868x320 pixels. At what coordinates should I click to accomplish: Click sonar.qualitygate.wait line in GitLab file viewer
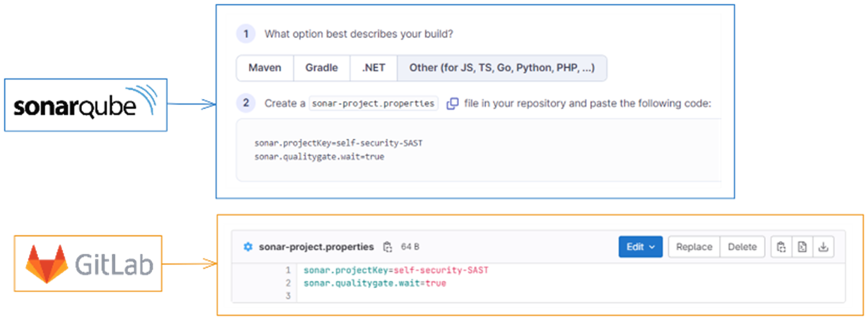pyautogui.click(x=374, y=283)
